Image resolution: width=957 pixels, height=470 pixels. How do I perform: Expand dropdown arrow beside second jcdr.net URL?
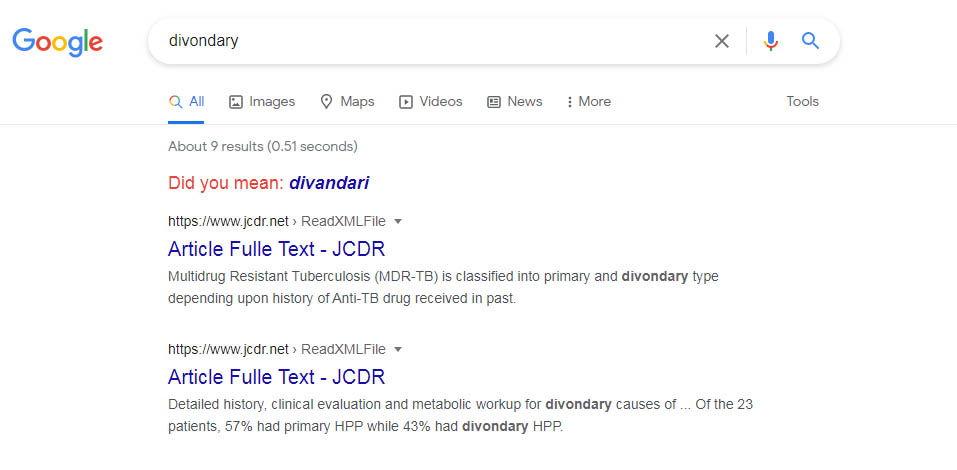(x=398, y=349)
